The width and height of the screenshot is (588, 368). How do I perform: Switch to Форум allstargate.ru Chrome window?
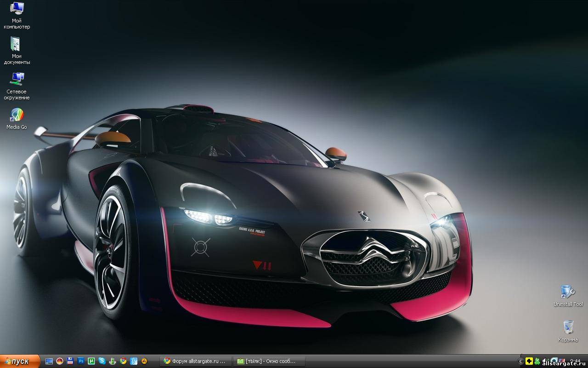click(x=195, y=361)
